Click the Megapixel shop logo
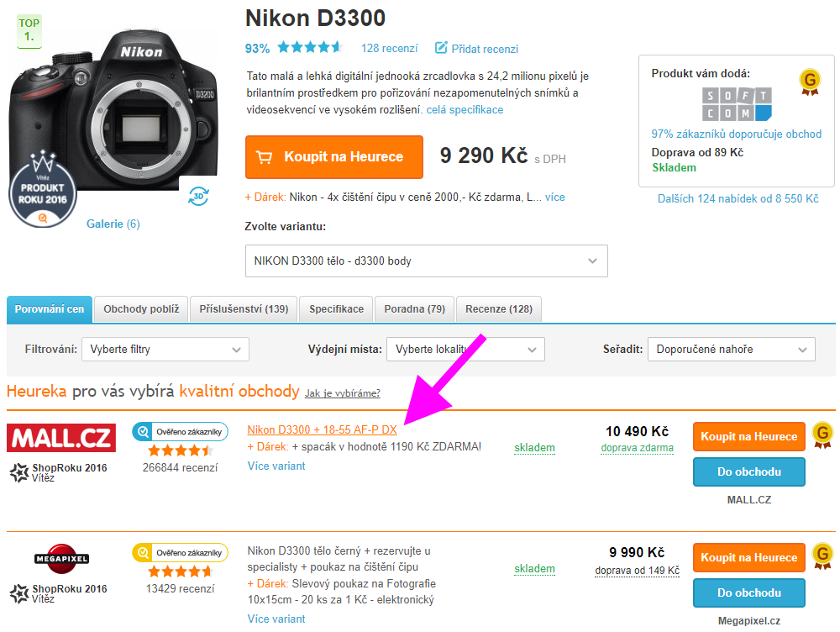 tap(61, 559)
